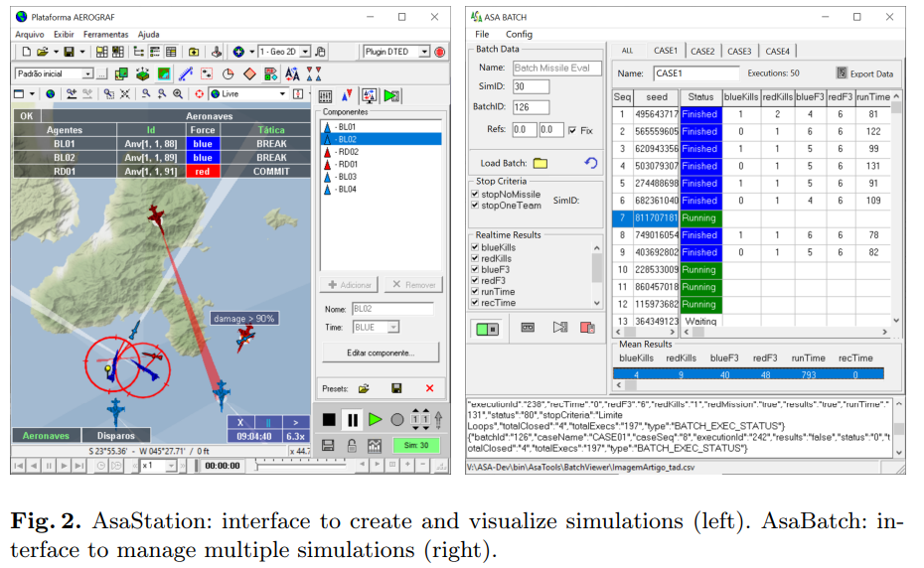Click the green play-to-end icon above Componentes
The height and width of the screenshot is (568, 924).
391,95
